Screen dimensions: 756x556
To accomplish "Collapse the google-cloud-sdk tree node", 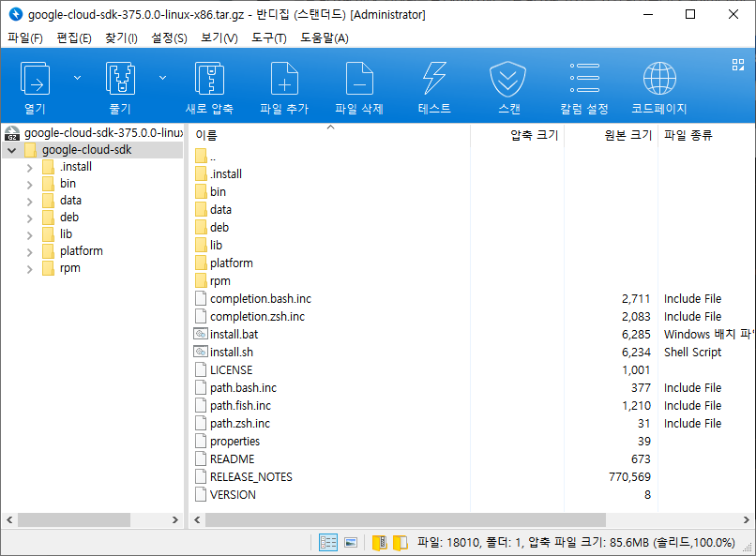I will tap(12, 150).
